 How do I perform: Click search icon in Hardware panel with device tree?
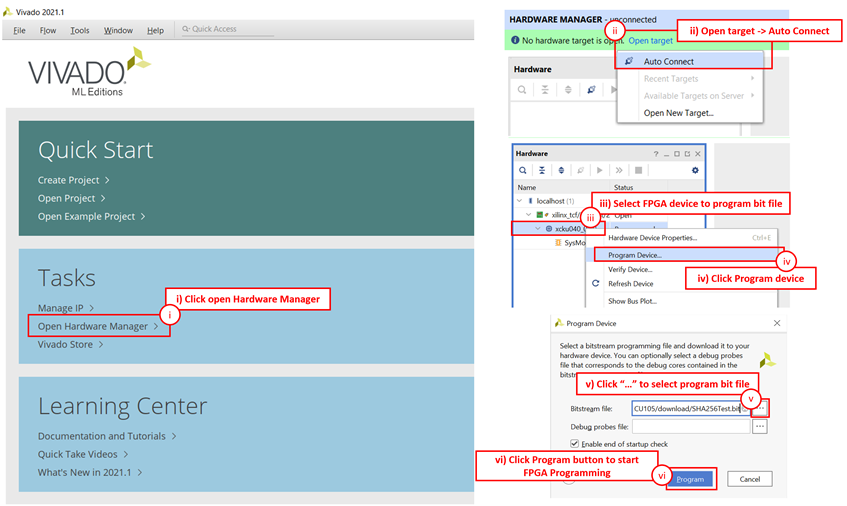click(522, 170)
